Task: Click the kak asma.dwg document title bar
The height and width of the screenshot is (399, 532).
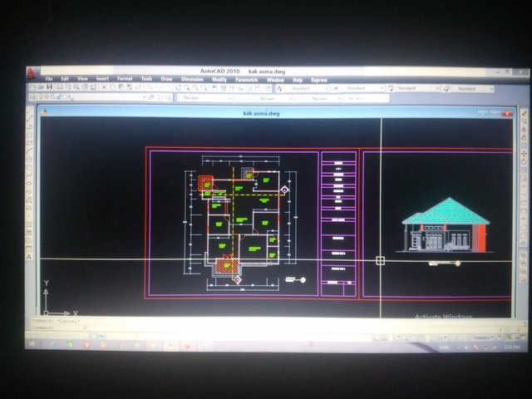Action: click(261, 113)
